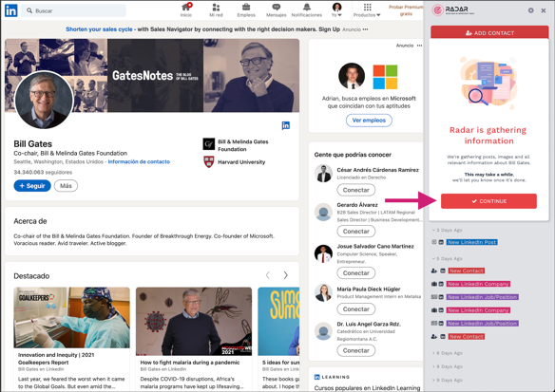This screenshot has height=392, width=555.
Task: Open the Yo profile menu
Action: [336, 9]
